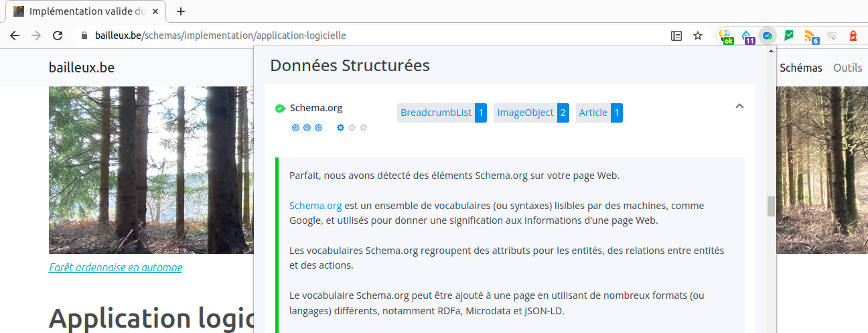
Task: Click the third blue target impact icon
Action: [x=318, y=127]
